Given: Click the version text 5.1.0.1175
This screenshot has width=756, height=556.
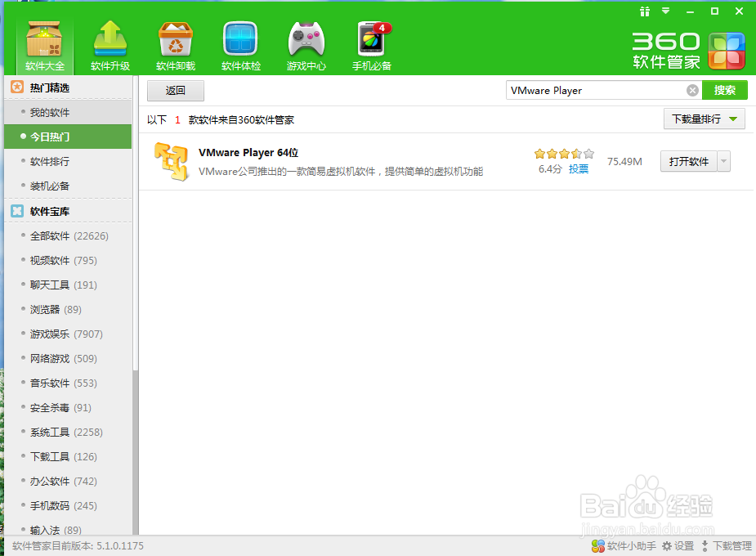Looking at the screenshot, I should coord(120,546).
